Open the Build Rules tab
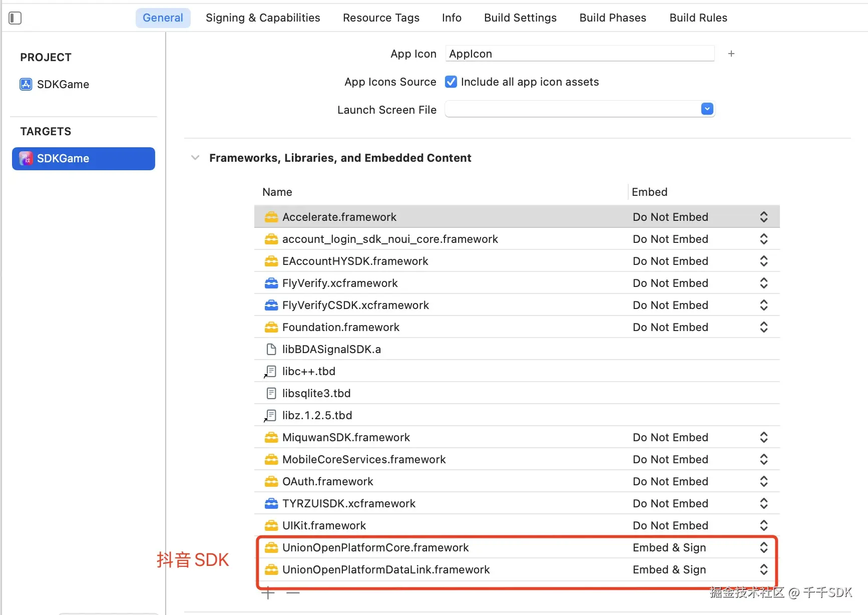The image size is (868, 615). click(x=698, y=18)
